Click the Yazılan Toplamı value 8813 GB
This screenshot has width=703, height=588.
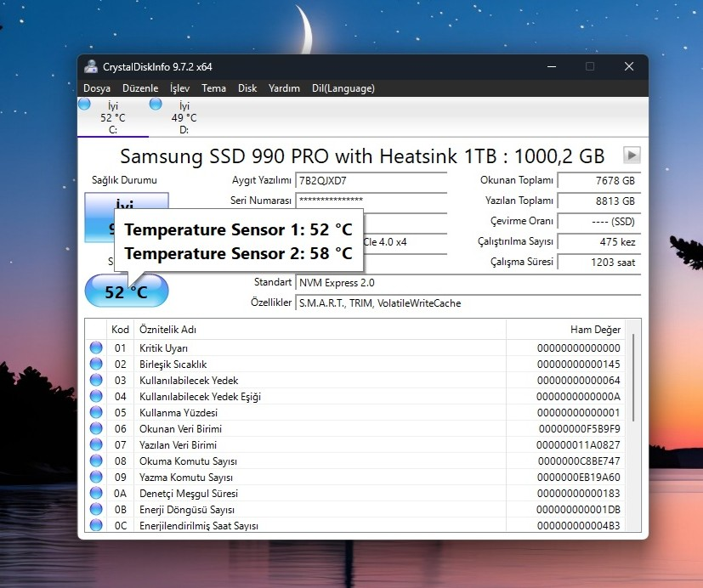pyautogui.click(x=599, y=201)
